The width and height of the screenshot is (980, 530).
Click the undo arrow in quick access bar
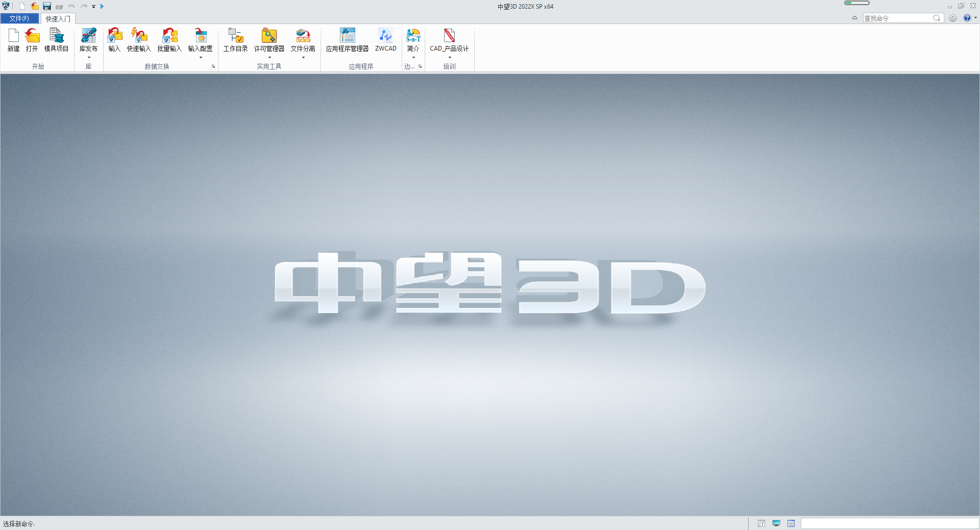(71, 6)
